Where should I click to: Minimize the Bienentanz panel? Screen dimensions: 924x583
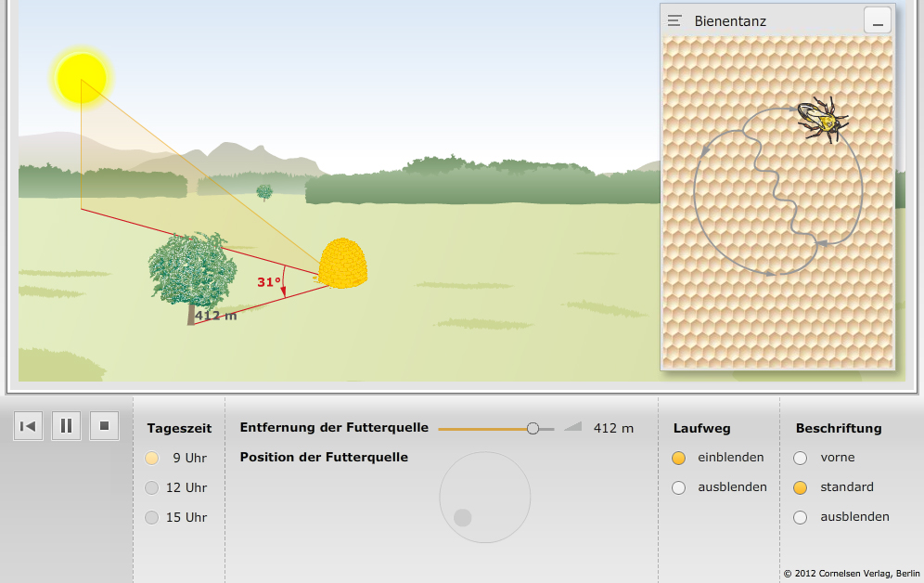click(x=877, y=20)
